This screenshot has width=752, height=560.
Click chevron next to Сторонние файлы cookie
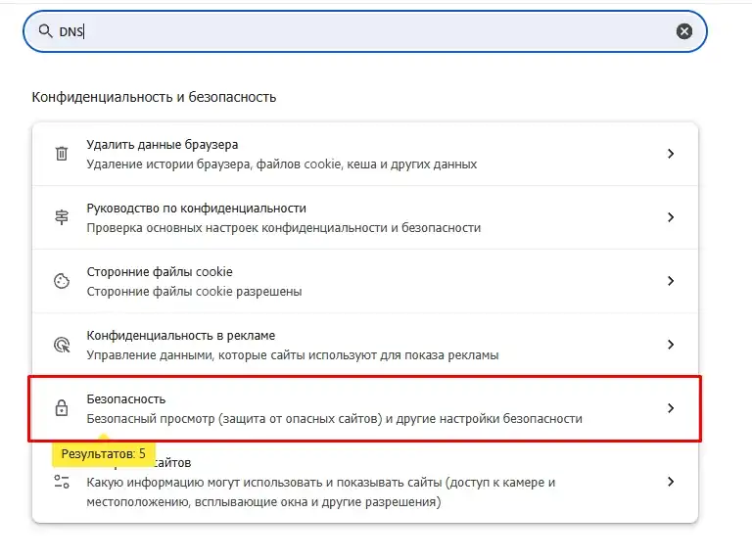coord(671,281)
